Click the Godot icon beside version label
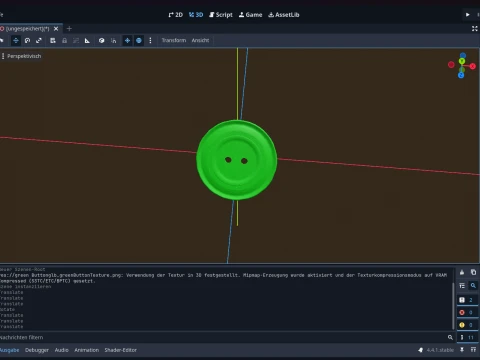Screen dimensions: 480x360 (x=421, y=350)
